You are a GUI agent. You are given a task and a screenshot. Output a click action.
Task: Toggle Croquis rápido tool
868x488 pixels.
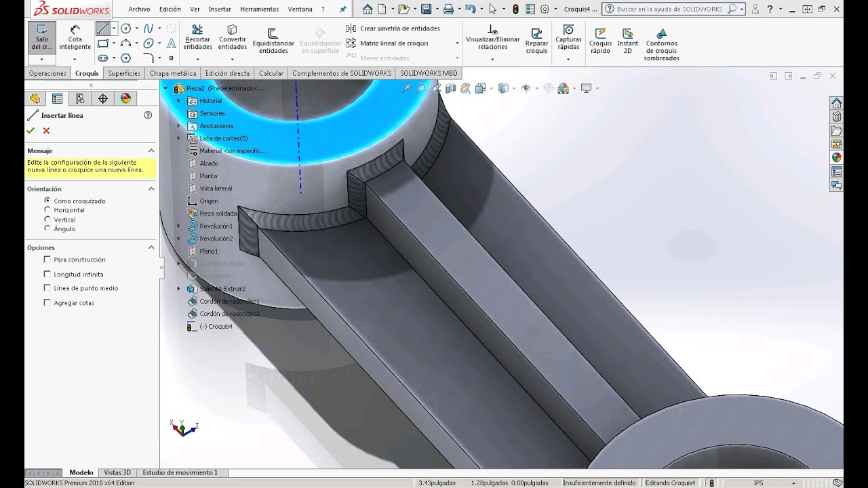coord(600,41)
